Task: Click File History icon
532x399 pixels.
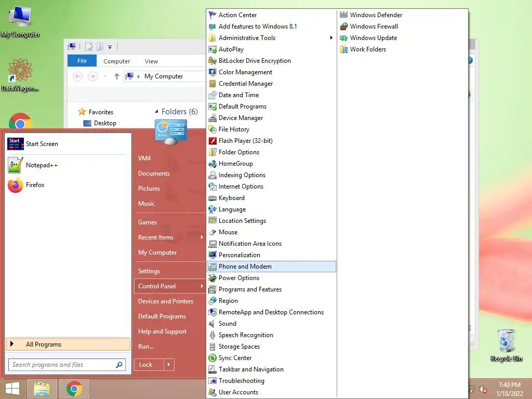Action: [x=212, y=129]
